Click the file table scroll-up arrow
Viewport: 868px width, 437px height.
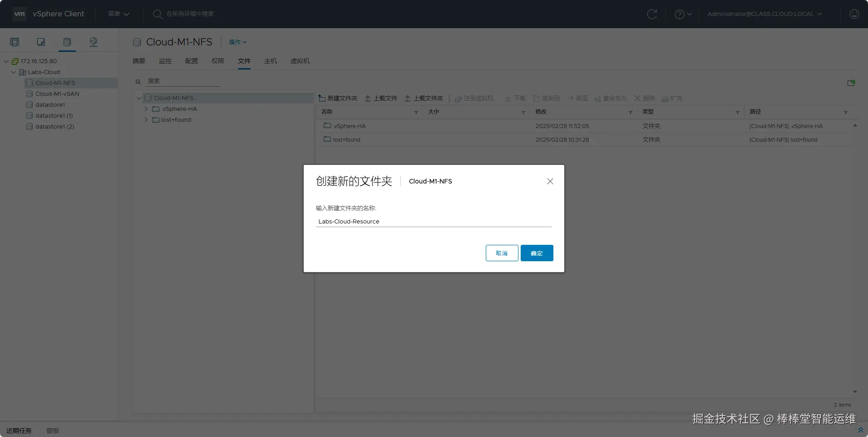(855, 125)
